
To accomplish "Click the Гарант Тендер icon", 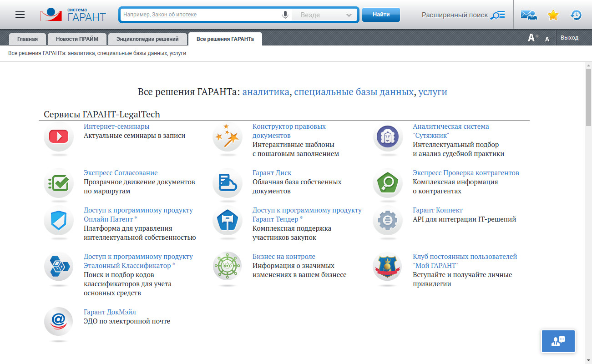I will tap(228, 220).
